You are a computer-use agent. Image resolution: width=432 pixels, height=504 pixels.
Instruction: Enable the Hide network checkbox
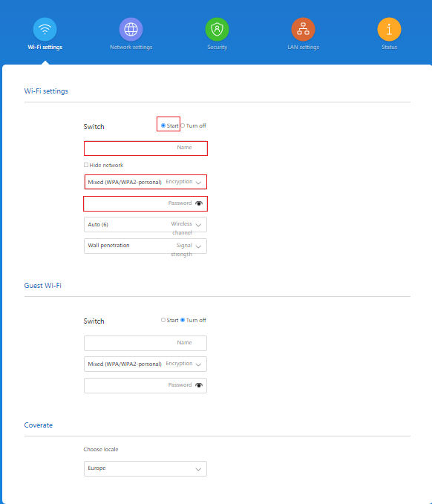[x=86, y=165]
